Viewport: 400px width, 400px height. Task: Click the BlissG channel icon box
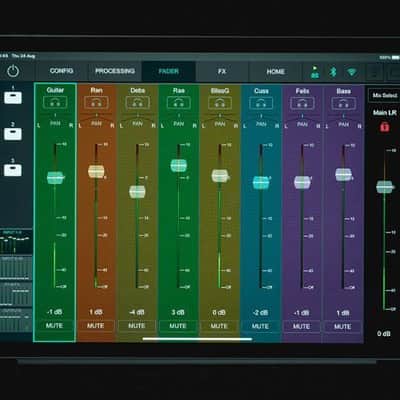click(220, 103)
